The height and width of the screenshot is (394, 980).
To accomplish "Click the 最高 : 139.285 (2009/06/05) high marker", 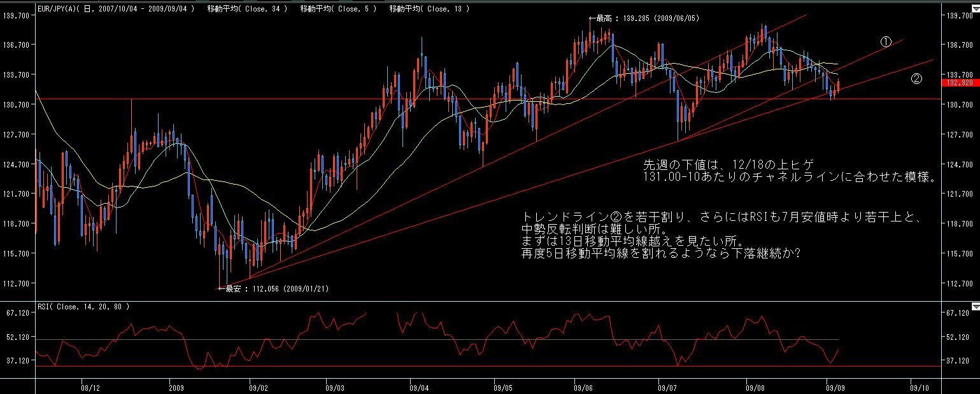I will point(644,19).
